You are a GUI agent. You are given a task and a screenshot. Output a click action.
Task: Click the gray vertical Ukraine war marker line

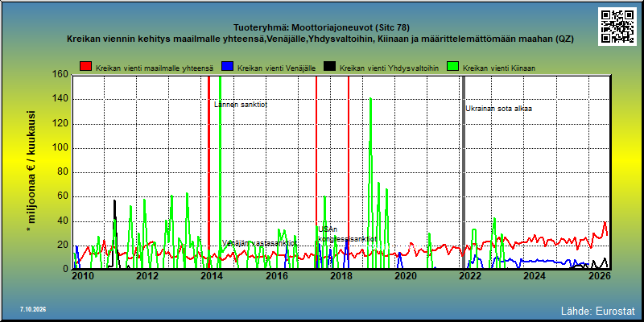pyautogui.click(x=464, y=171)
